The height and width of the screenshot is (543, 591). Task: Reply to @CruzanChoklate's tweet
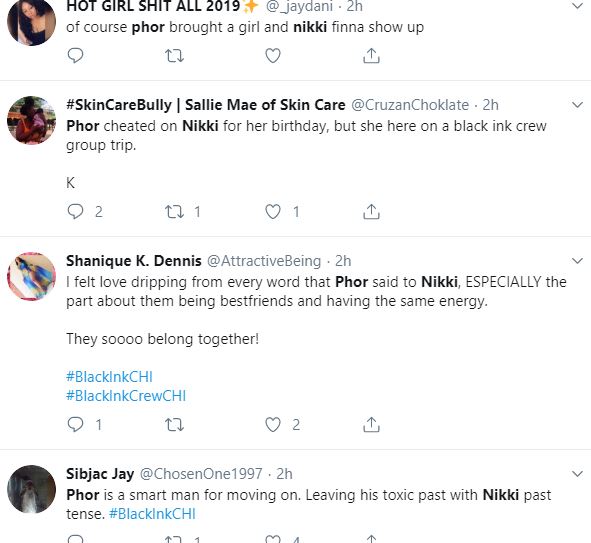click(75, 212)
